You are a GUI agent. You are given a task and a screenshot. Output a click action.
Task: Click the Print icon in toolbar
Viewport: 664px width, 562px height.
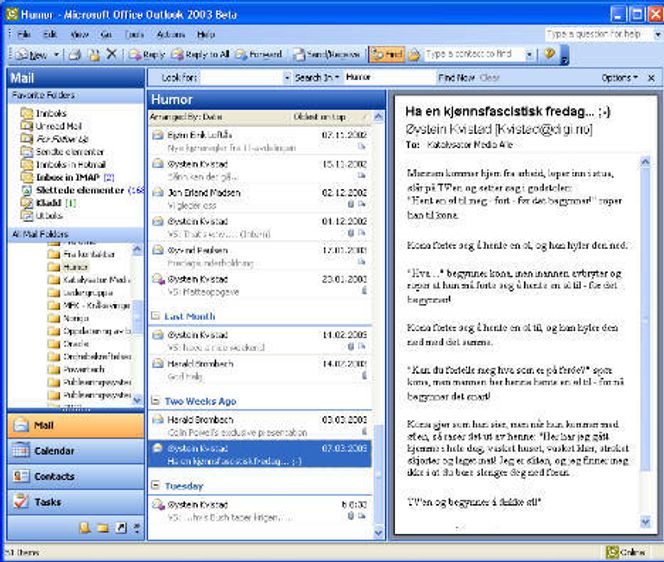[x=75, y=55]
